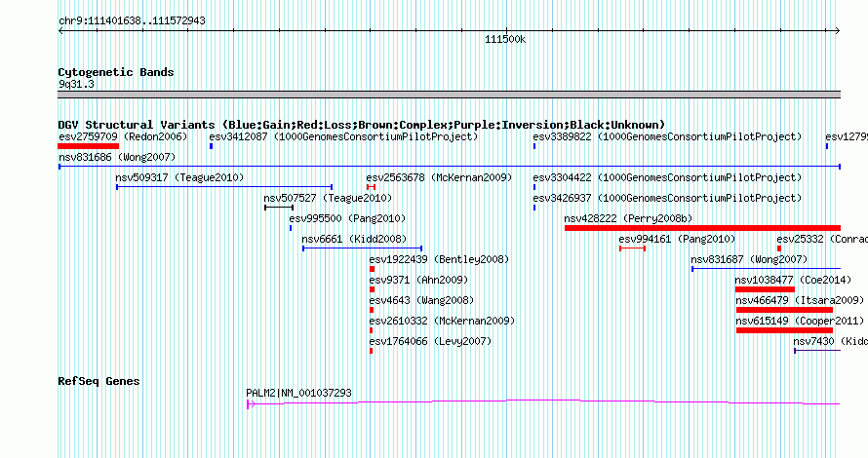Click the RefSeq Genes track title
This screenshot has width=868, height=458.
click(x=99, y=381)
